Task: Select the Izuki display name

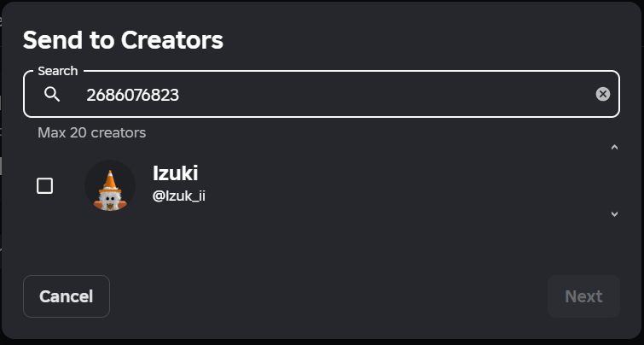Action: click(176, 172)
